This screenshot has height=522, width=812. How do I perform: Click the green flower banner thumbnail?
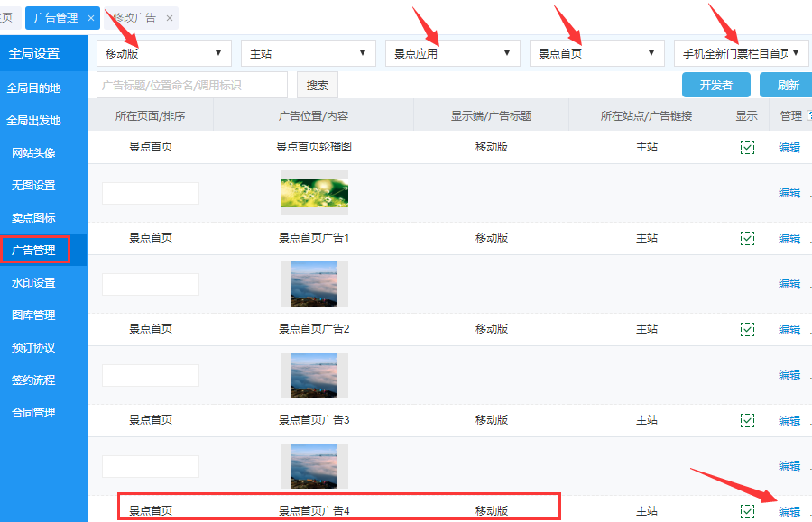(314, 192)
